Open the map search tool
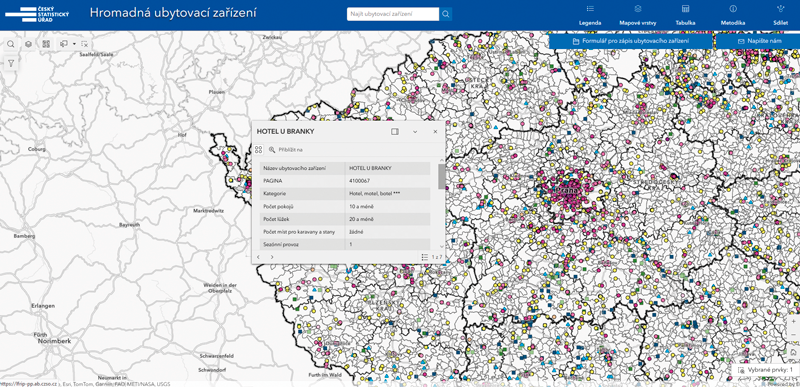This screenshot has width=800, height=387. (11, 44)
